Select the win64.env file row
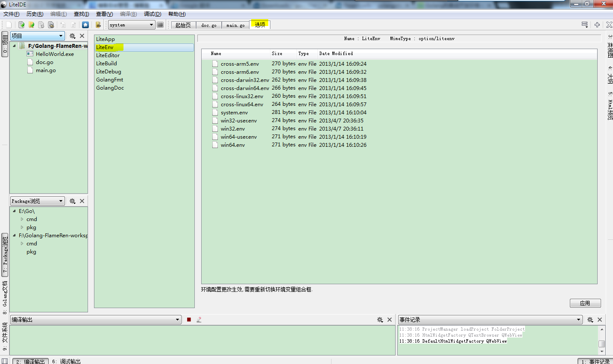 [x=289, y=145]
